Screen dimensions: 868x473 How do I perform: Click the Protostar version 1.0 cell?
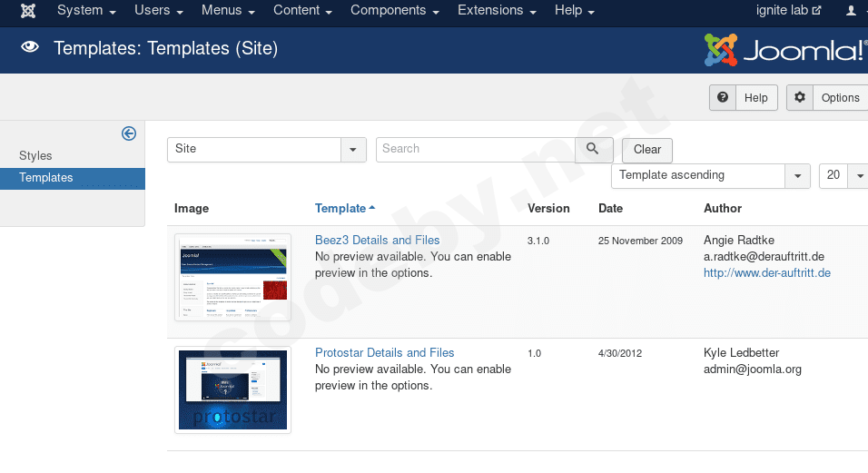pos(534,353)
